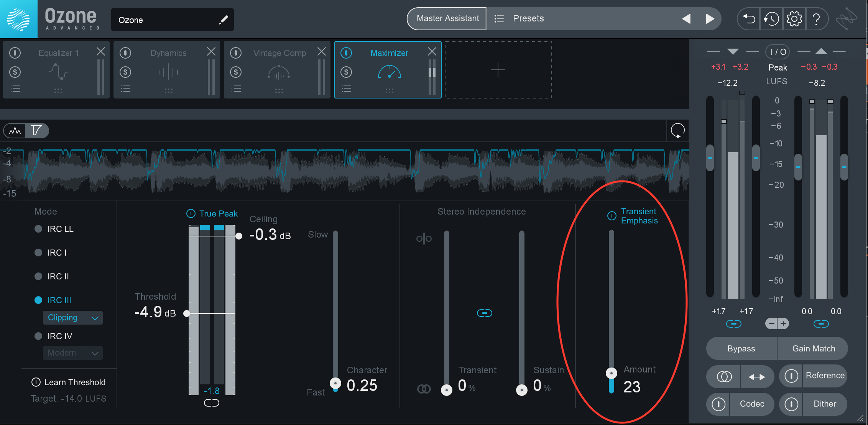Toggle Transient Emphasis power
The height and width of the screenshot is (425, 868).
click(612, 216)
